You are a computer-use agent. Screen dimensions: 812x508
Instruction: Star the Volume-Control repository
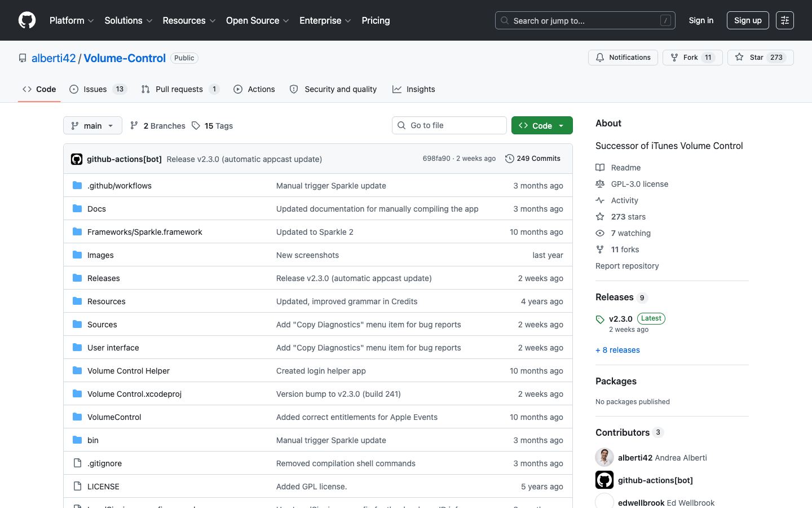761,58
